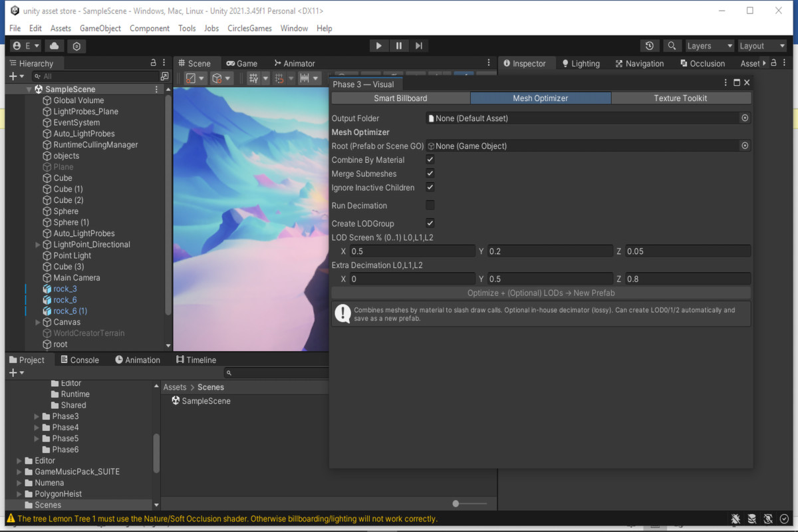Open the Scene draw mode dropdown
Screen dimensions: 798x532
pyautogui.click(x=196, y=78)
